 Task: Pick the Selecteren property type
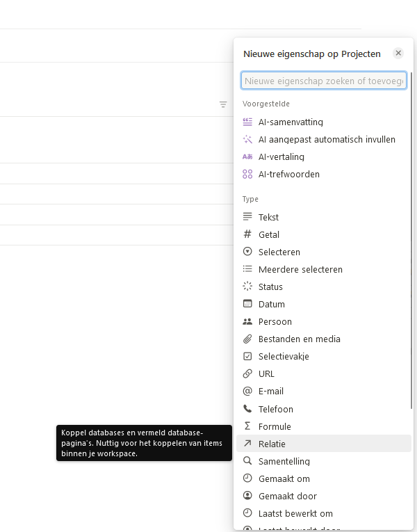coord(324,252)
